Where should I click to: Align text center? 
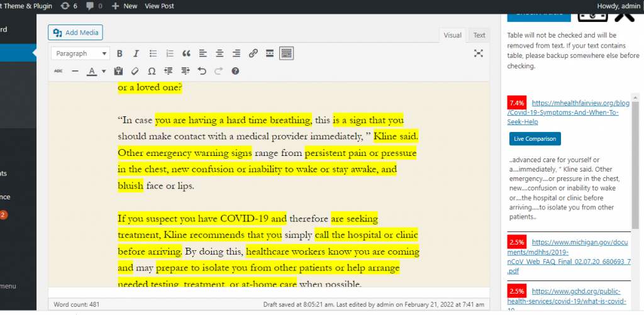[x=219, y=53]
